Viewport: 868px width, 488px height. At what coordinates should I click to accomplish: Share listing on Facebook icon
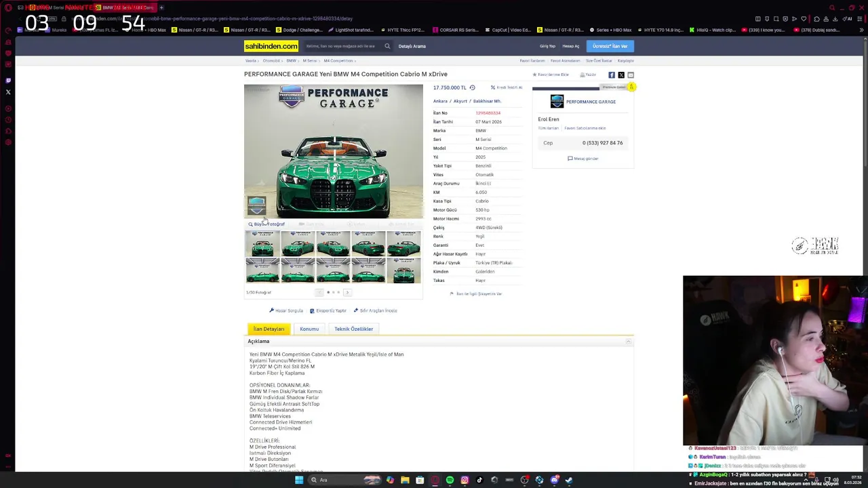click(x=612, y=75)
